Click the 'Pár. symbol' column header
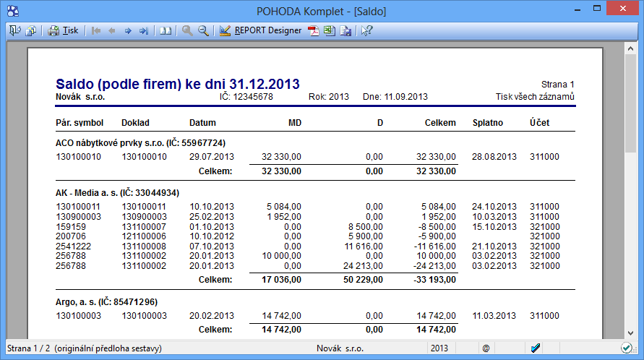The image size is (644, 360). (80, 123)
